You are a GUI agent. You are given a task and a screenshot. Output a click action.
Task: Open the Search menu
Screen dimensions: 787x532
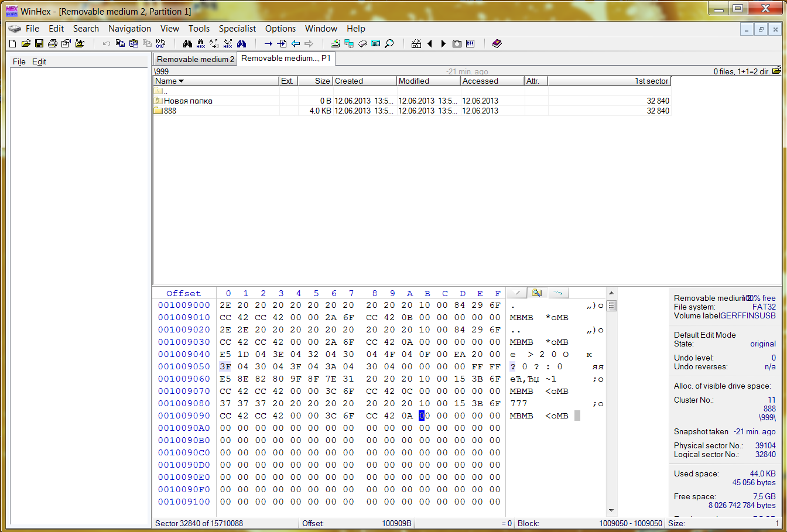tap(86, 28)
